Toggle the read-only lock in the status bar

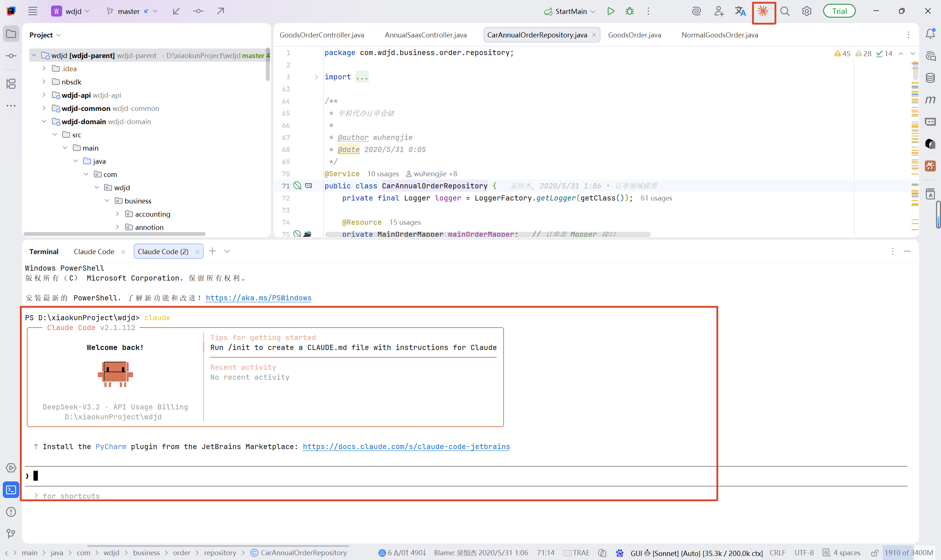[x=874, y=553]
